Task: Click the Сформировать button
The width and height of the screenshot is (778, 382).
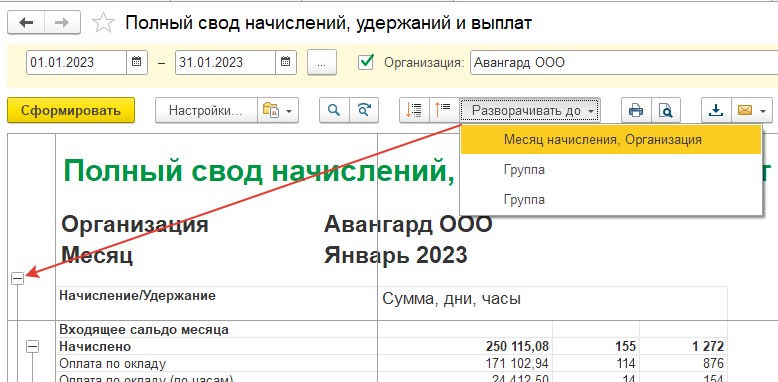Action: [71, 110]
